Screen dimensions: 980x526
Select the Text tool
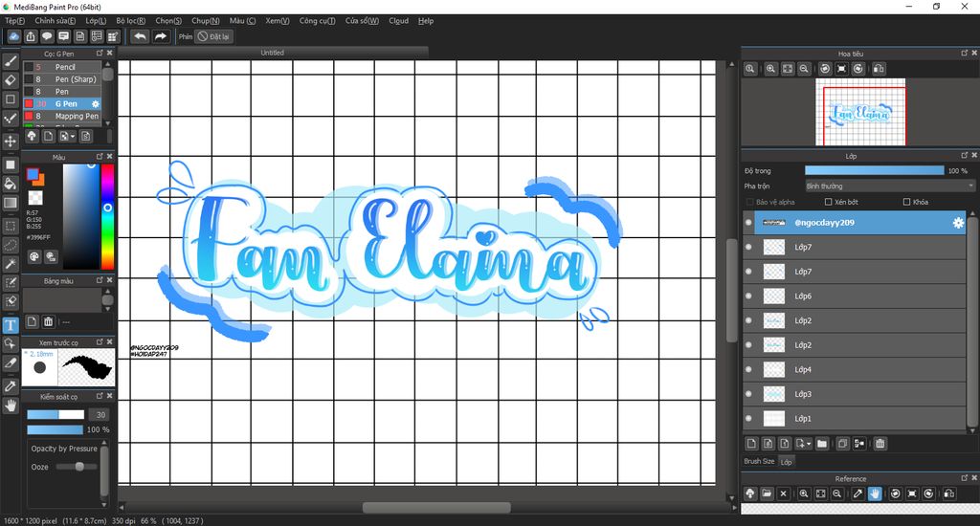pos(10,325)
